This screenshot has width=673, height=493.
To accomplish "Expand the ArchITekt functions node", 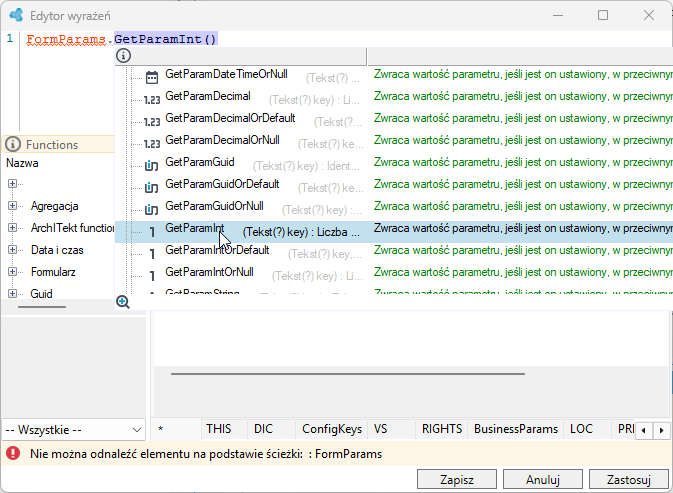I will pos(12,227).
